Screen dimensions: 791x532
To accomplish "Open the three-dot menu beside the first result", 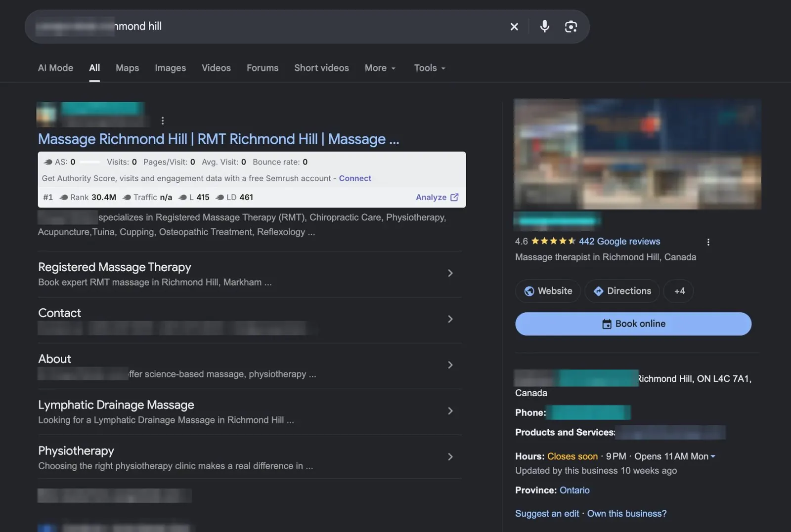I will (163, 121).
